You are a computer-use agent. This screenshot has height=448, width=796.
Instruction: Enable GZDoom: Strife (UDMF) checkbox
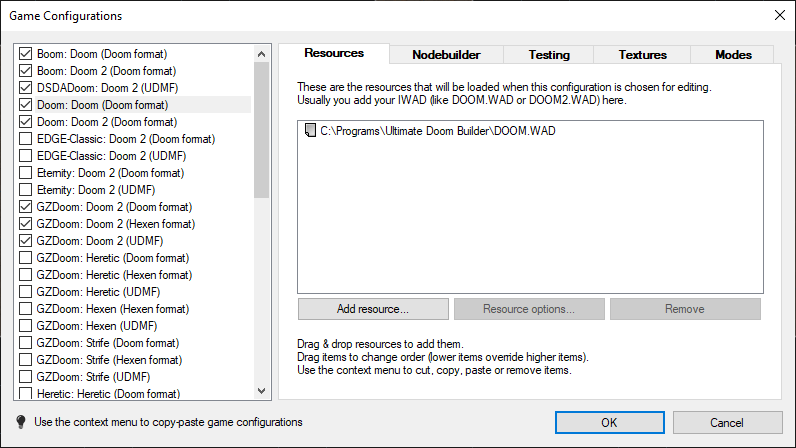click(25, 377)
